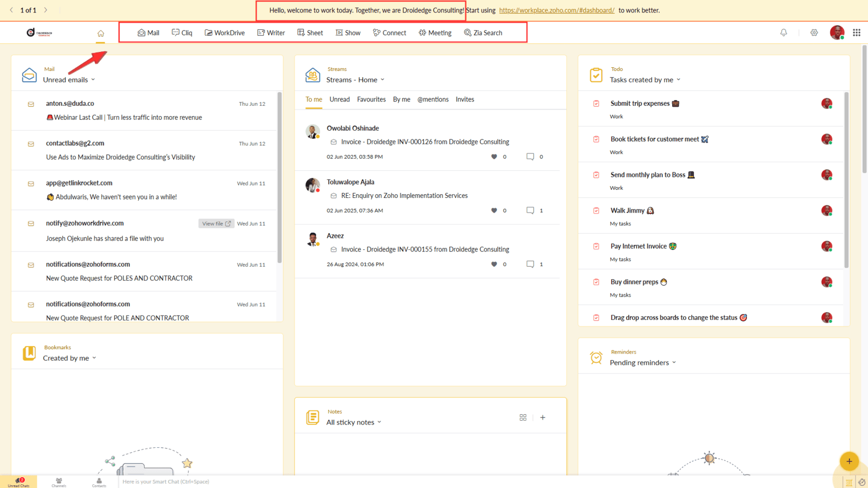
Task: Select the To me streams tab
Action: 314,99
